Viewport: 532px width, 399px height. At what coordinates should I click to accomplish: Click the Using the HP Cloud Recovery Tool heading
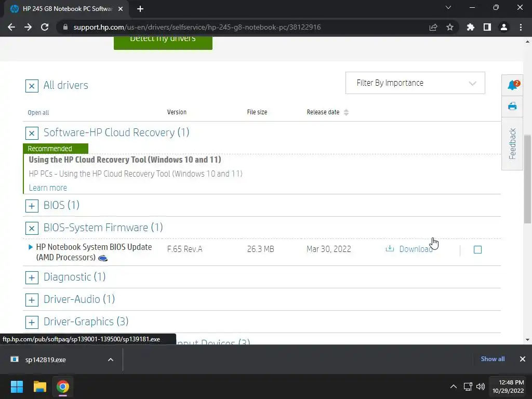point(125,160)
